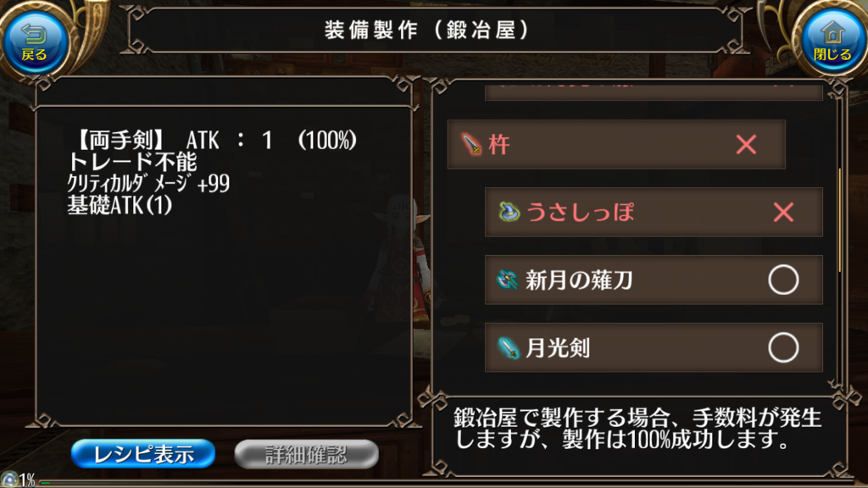The image size is (868, 488).
Task: Choose the 月光剣 item entry
Action: pos(654,347)
